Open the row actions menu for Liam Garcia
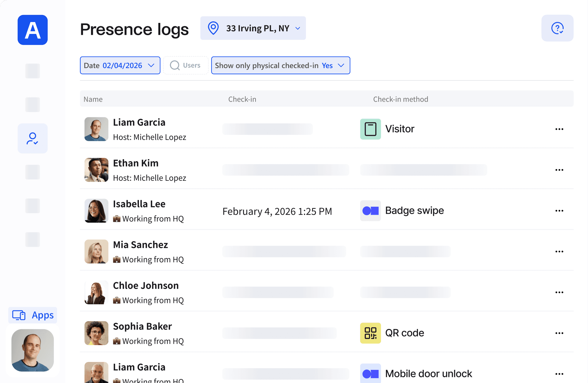 pos(559,129)
